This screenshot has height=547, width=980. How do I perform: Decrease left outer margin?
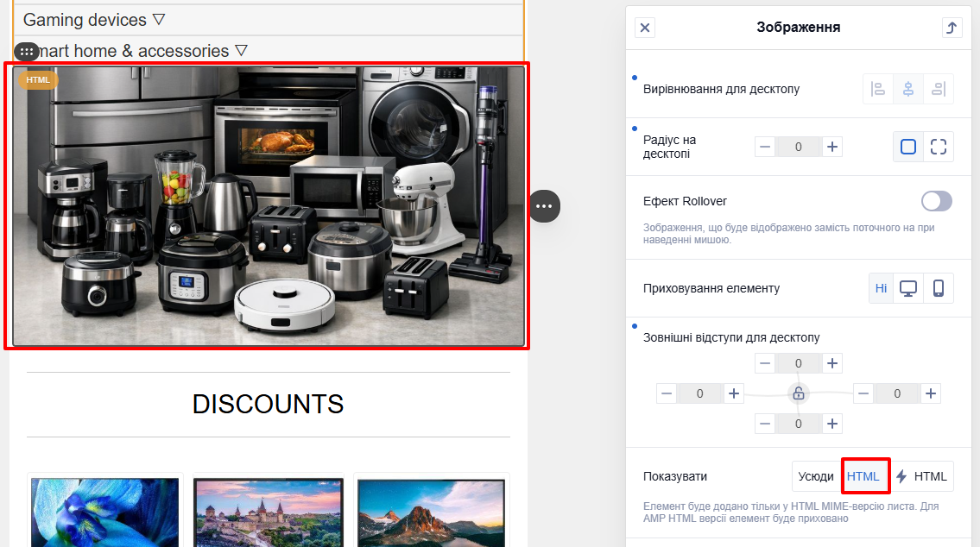(x=667, y=393)
